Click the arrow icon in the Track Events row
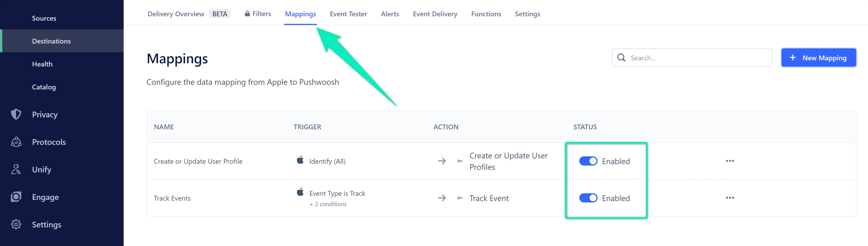 point(442,198)
